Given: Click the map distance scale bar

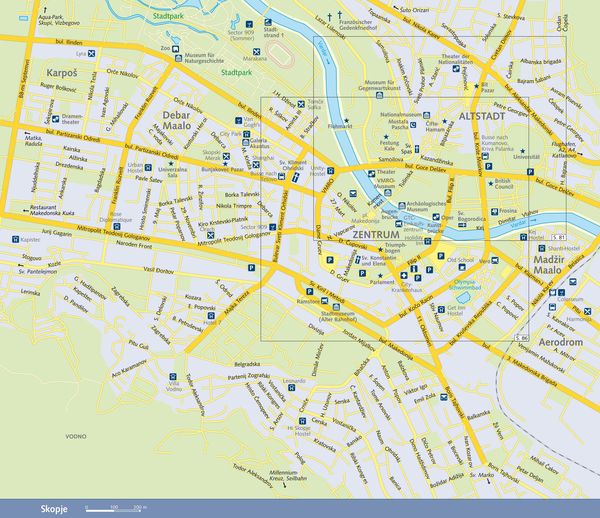Looking at the screenshot, I should point(114,509).
